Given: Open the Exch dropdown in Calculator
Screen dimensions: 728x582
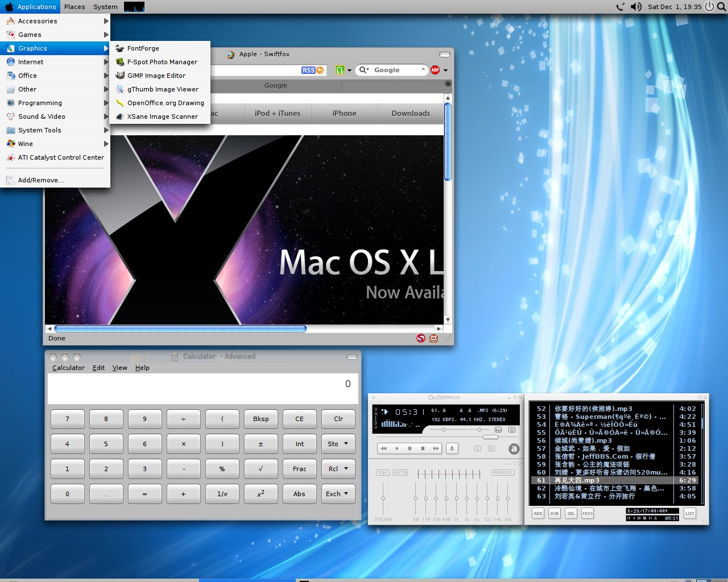Looking at the screenshot, I should pyautogui.click(x=338, y=494).
